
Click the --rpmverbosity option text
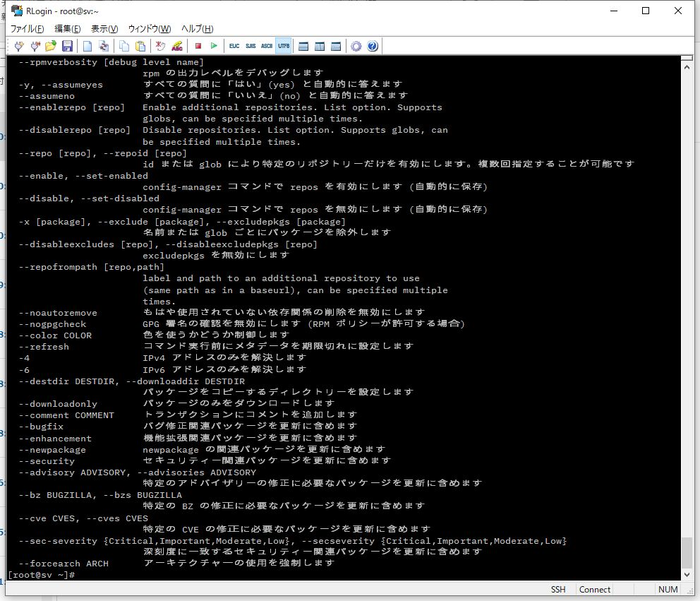coord(58,62)
